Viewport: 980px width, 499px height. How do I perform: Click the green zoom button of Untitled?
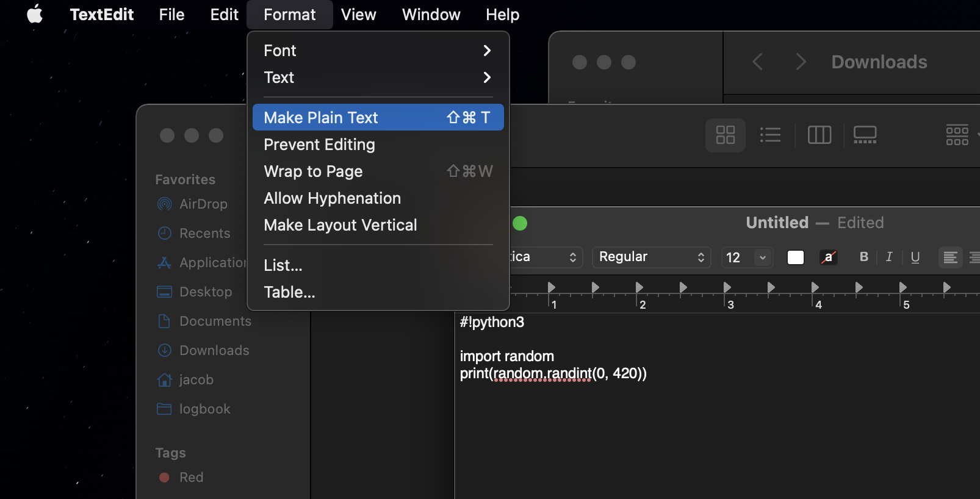(520, 223)
